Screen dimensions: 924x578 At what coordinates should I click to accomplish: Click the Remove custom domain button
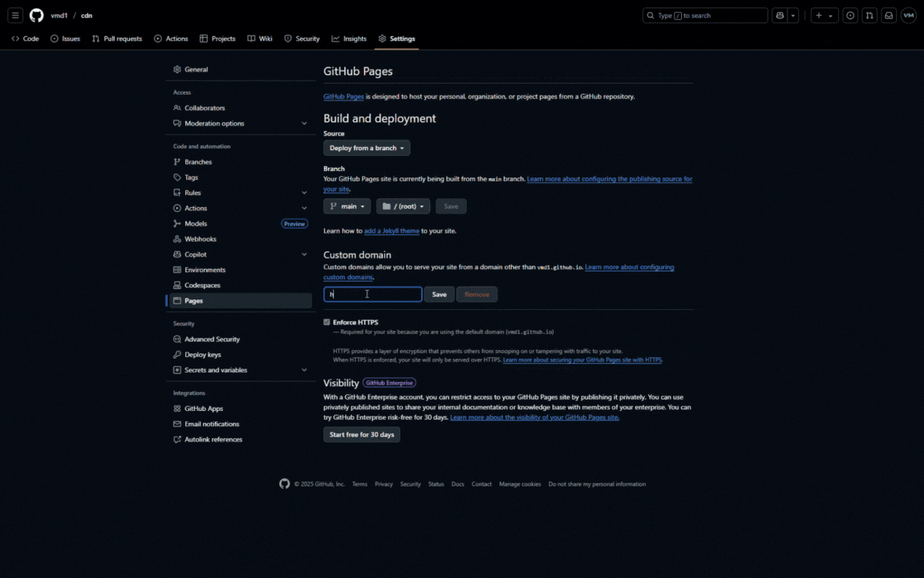click(476, 295)
